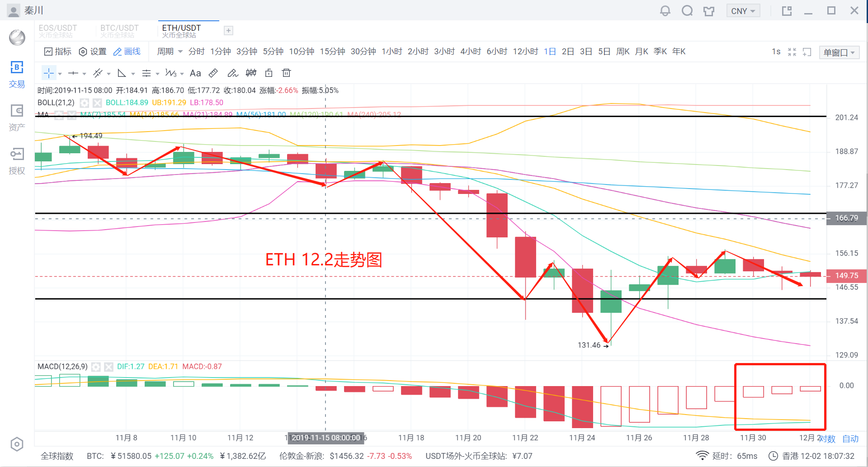Open MACD indicator settings gear
Image resolution: width=868 pixels, height=467 pixels.
(x=96, y=367)
